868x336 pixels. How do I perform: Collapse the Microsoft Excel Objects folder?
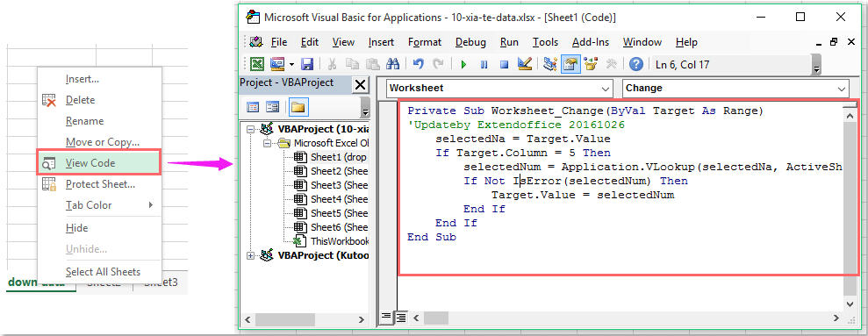268,143
